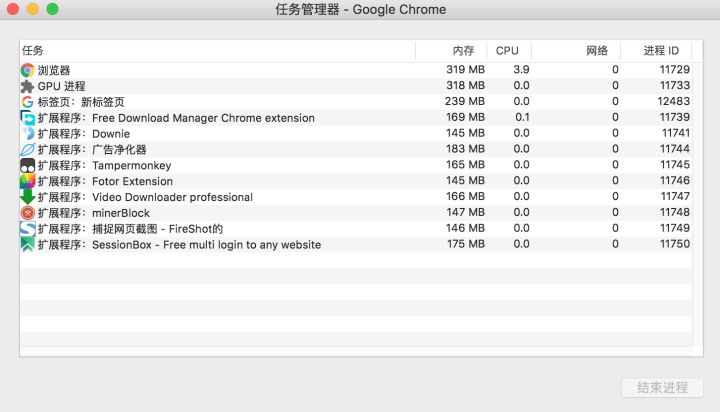Click process ID 11744
This screenshot has width=720, height=412.
[x=675, y=149]
